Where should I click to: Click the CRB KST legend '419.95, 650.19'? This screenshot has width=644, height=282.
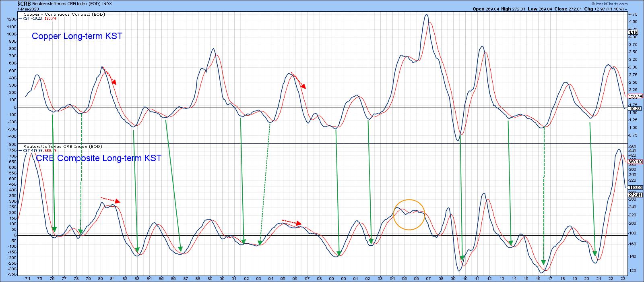coord(44,150)
